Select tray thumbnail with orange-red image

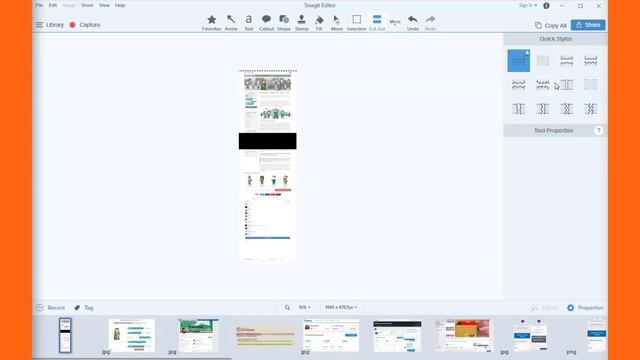click(x=464, y=336)
